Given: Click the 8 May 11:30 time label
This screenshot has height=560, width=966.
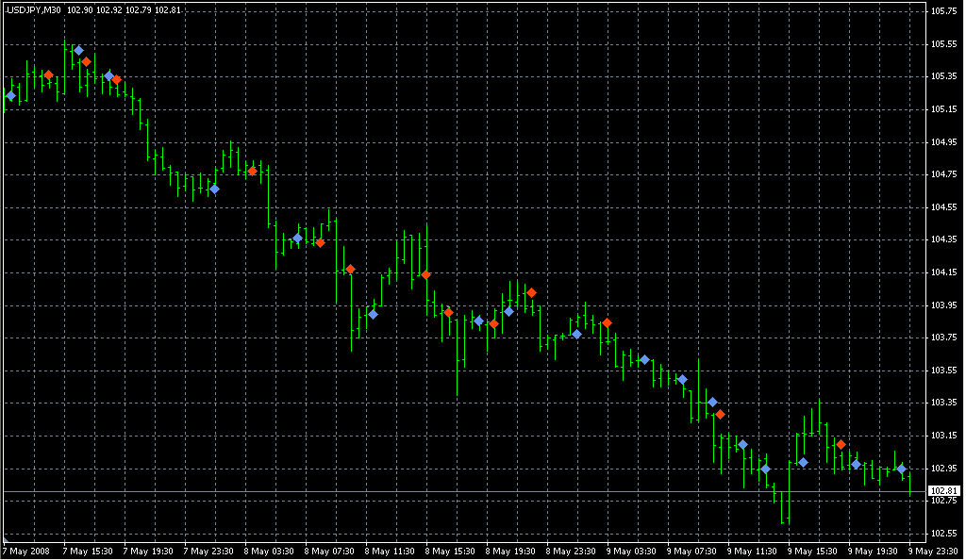Looking at the screenshot, I should coord(389,551).
